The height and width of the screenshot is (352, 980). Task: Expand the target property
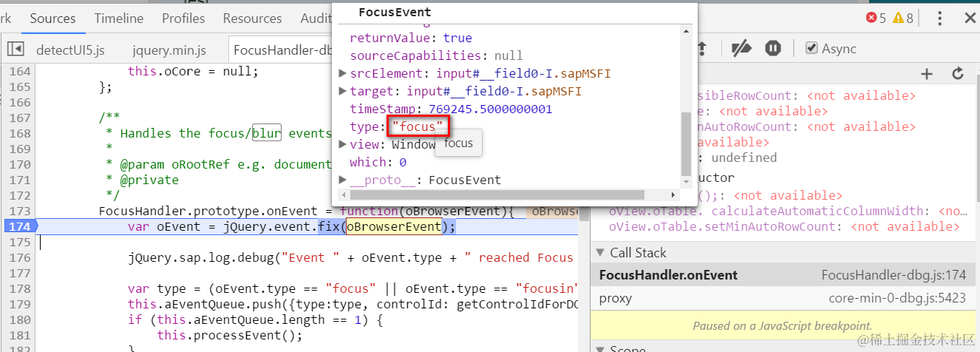[342, 91]
